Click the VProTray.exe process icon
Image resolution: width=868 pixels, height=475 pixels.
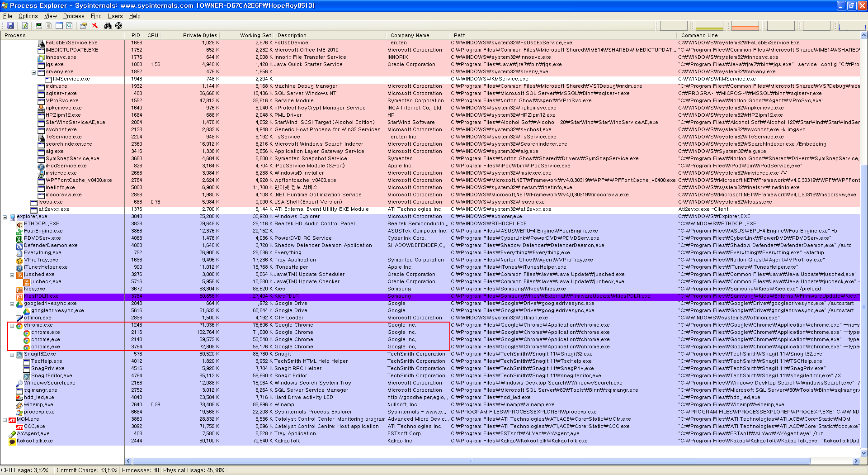[19, 260]
